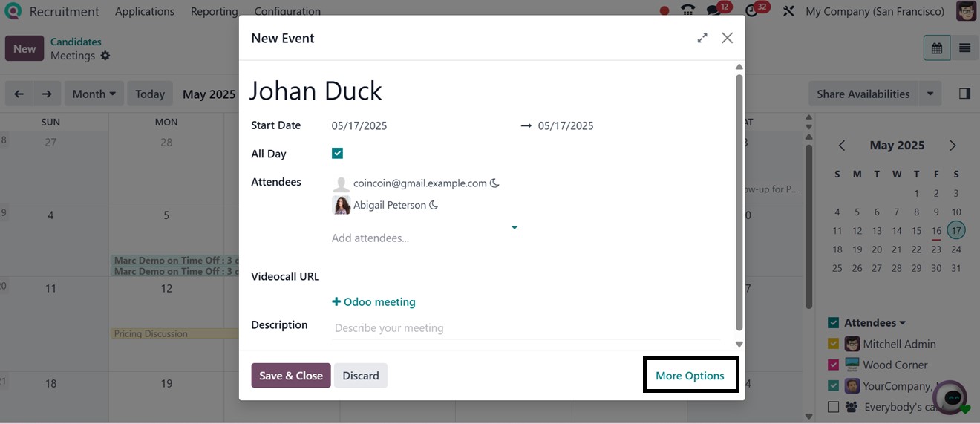Open the voice call phone icon
This screenshot has height=424, width=980.
pos(687,11)
